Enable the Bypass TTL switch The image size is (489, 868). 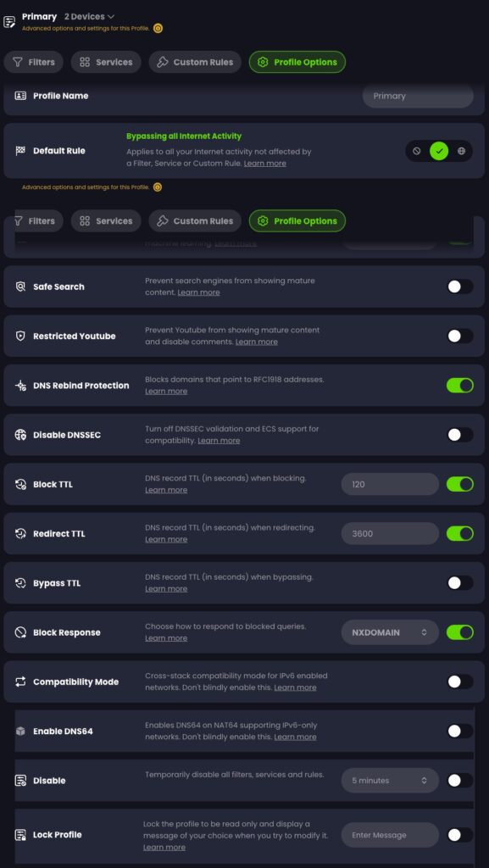pos(459,583)
